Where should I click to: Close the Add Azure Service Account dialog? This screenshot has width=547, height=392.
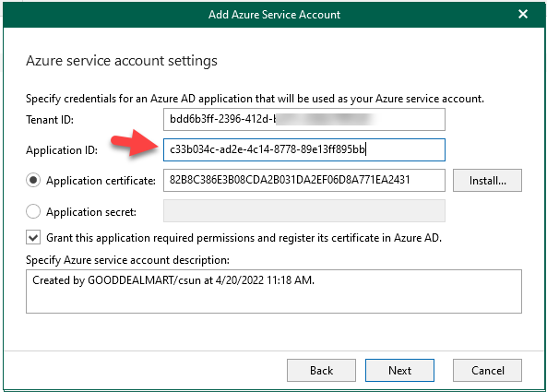coord(523,15)
